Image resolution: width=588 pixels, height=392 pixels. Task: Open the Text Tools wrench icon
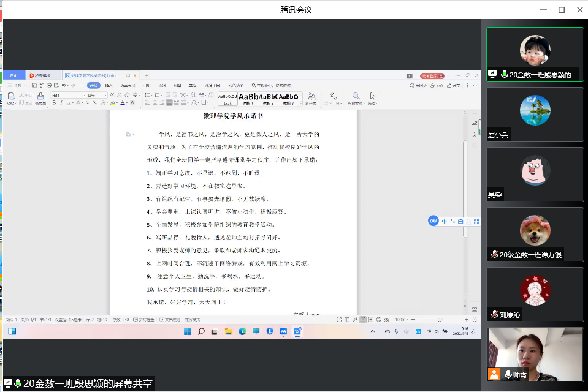[x=334, y=97]
